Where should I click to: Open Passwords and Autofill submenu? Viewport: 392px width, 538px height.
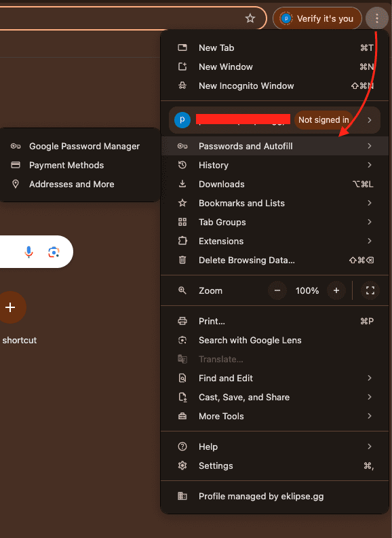(x=275, y=146)
